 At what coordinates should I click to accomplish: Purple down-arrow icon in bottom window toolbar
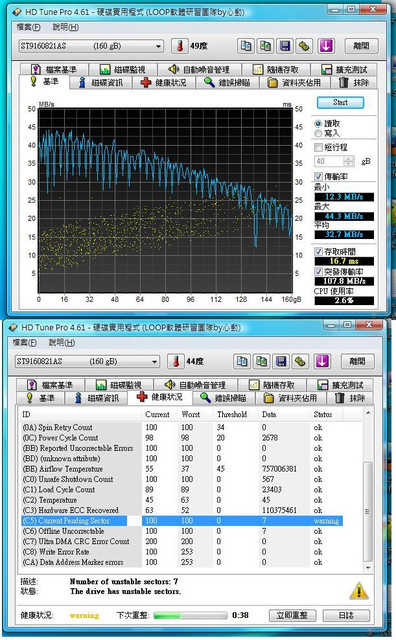point(322,361)
